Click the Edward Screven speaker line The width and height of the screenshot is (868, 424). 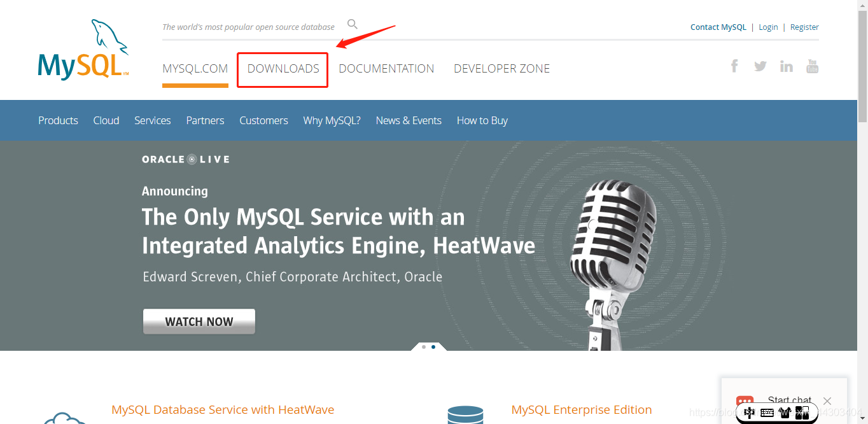click(292, 277)
